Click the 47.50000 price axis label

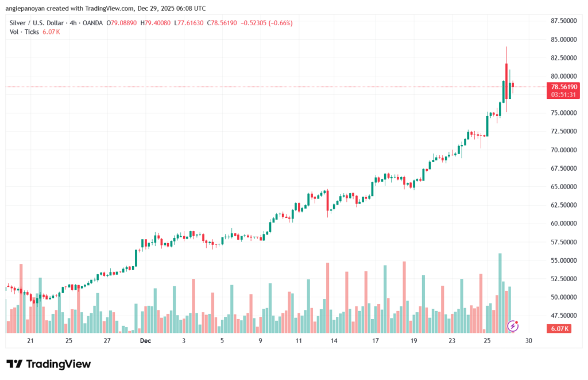pos(563,316)
